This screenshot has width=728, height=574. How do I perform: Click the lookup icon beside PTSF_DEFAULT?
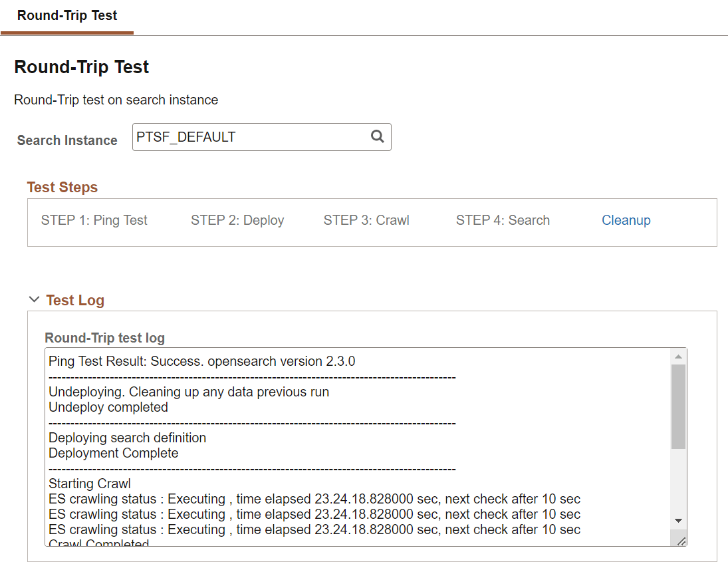378,136
